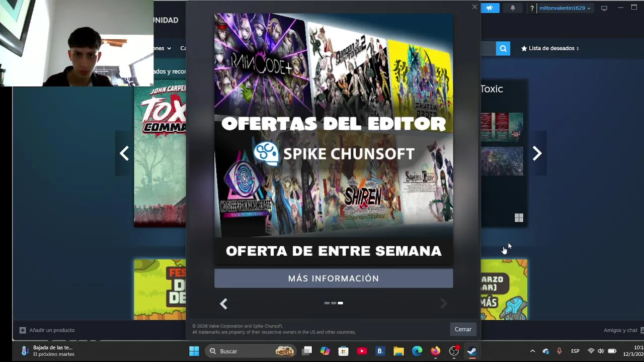
Task: Open the notifications bell icon
Action: click(x=513, y=8)
